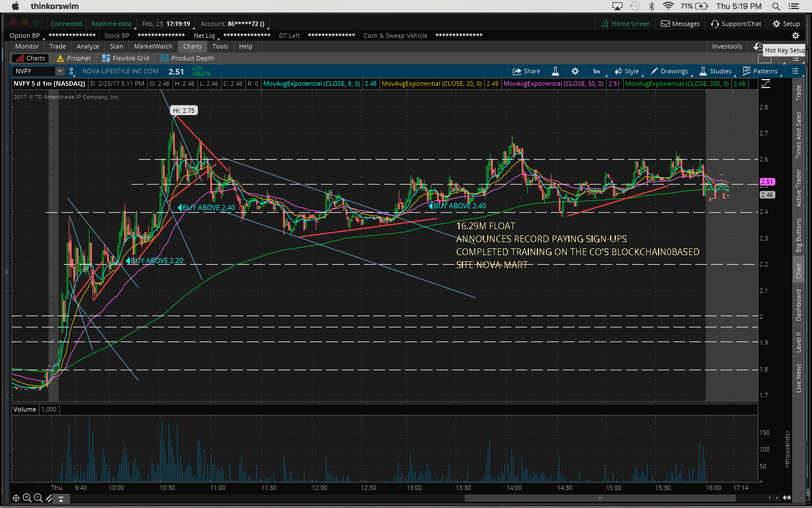Image resolution: width=812 pixels, height=508 pixels.
Task: Click the crosshair pan icon below chart
Action: (16, 498)
